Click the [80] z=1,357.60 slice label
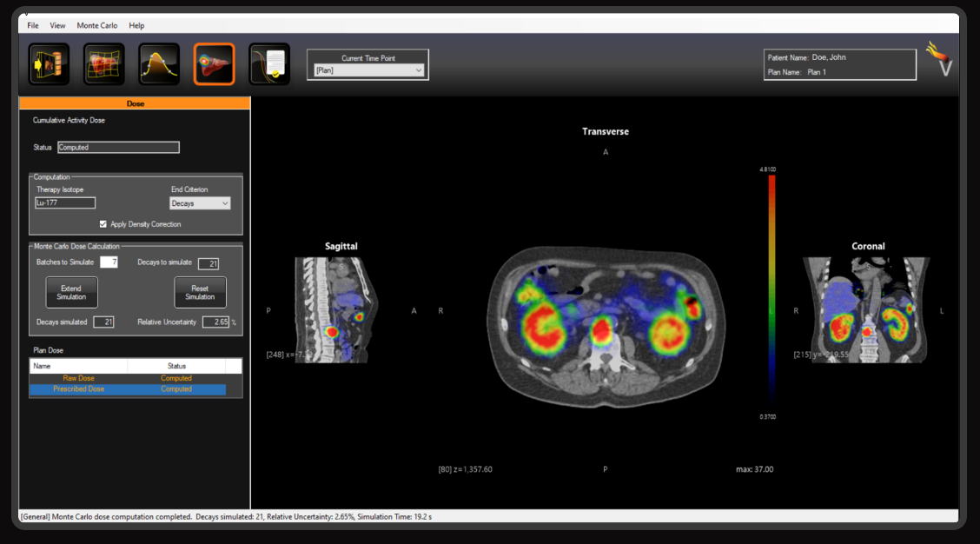This screenshot has height=544, width=980. pos(465,469)
